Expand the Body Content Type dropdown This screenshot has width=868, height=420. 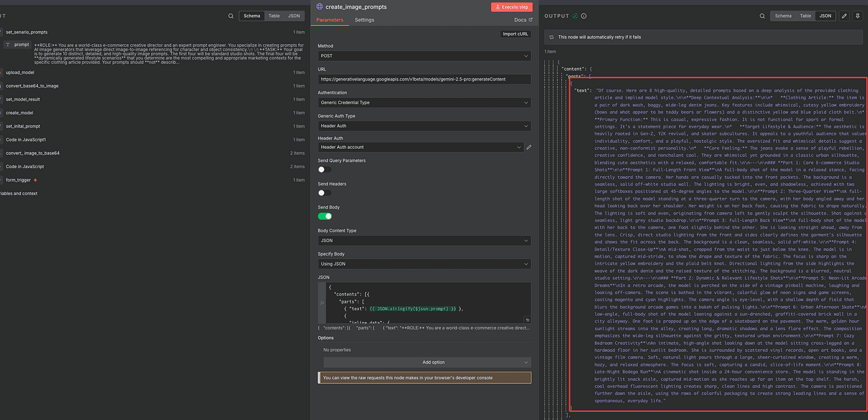424,241
